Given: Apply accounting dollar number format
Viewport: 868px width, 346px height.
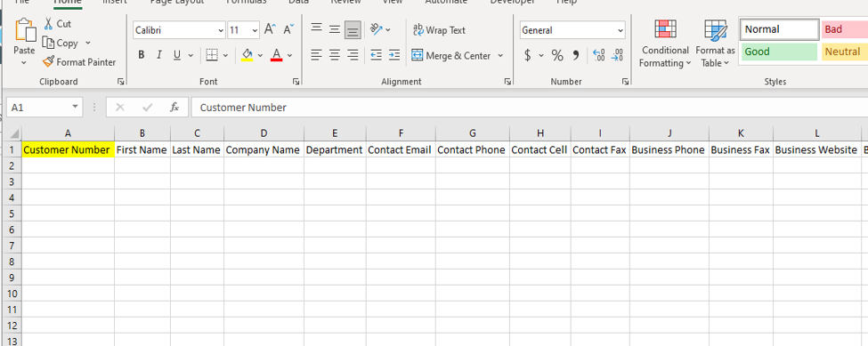Looking at the screenshot, I should pyautogui.click(x=528, y=55).
